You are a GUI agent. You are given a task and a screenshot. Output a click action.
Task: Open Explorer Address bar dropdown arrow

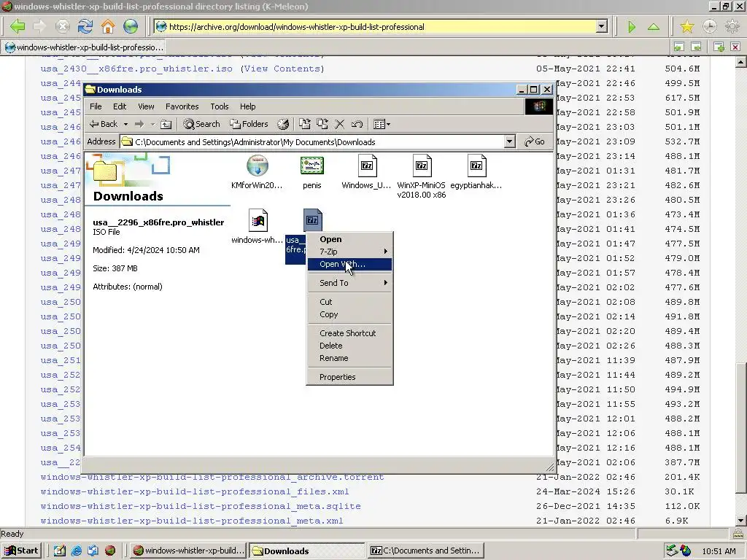(x=509, y=141)
